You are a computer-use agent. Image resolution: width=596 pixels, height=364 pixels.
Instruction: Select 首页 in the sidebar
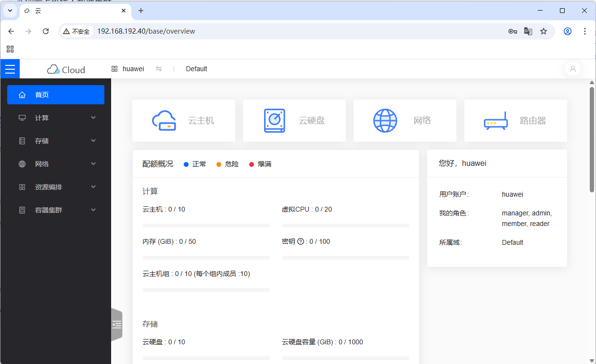56,95
